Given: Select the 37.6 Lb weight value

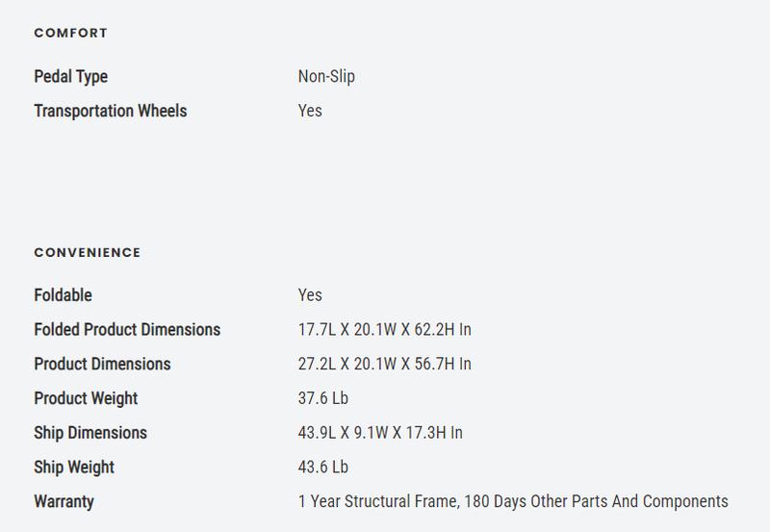Looking at the screenshot, I should coord(325,398).
